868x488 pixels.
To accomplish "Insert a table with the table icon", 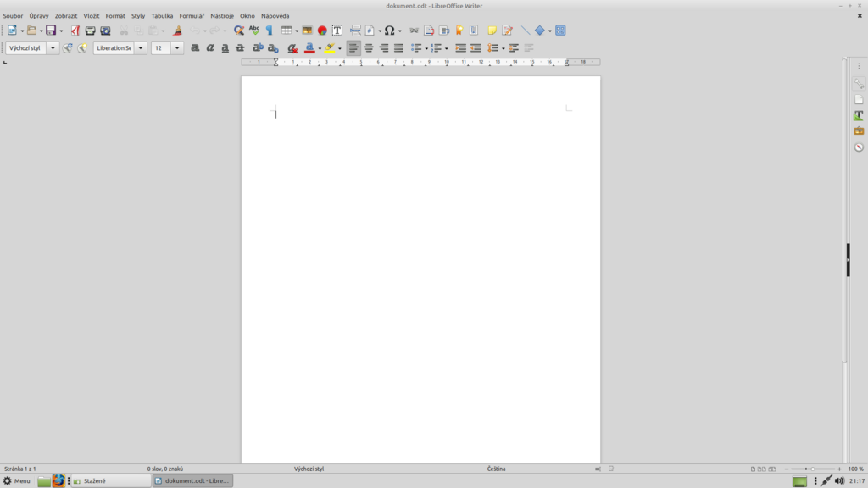I will pos(287,30).
